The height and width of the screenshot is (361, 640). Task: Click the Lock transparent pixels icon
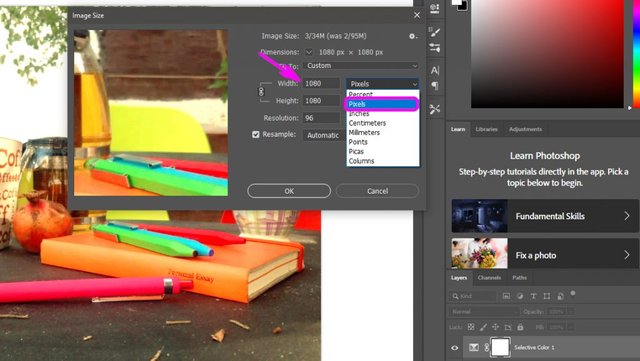pyautogui.click(x=471, y=327)
